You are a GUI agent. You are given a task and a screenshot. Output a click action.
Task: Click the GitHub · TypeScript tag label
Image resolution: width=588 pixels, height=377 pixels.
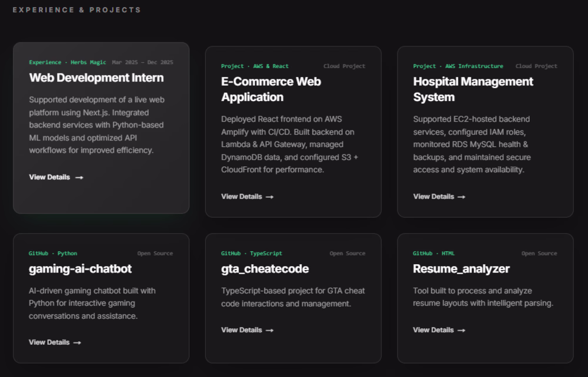(252, 254)
